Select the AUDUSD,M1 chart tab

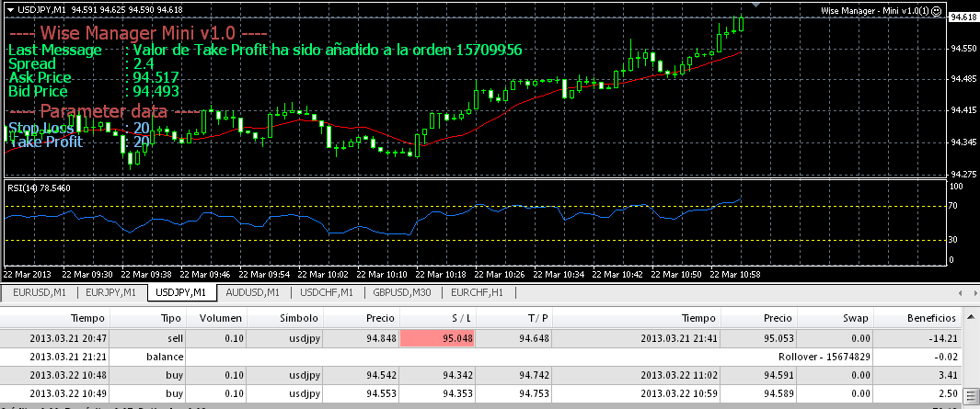coord(253,292)
